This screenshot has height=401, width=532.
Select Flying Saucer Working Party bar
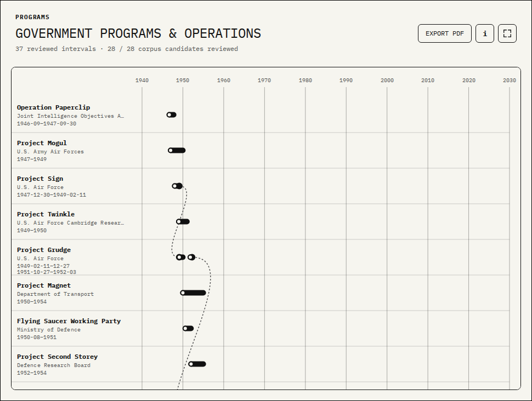(188, 329)
